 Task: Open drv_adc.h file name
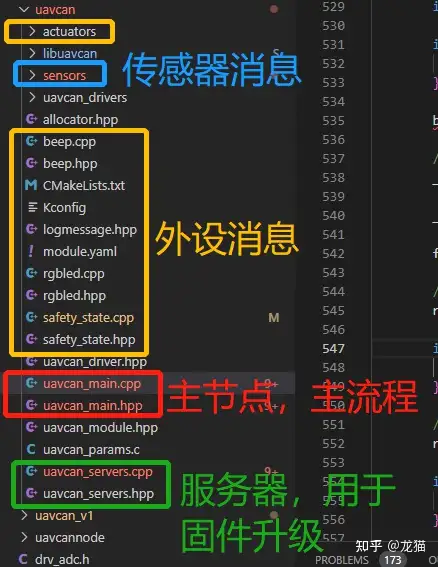[62, 559]
